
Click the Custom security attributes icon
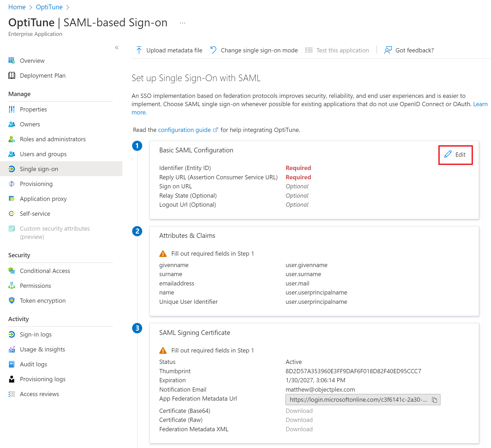[12, 228]
